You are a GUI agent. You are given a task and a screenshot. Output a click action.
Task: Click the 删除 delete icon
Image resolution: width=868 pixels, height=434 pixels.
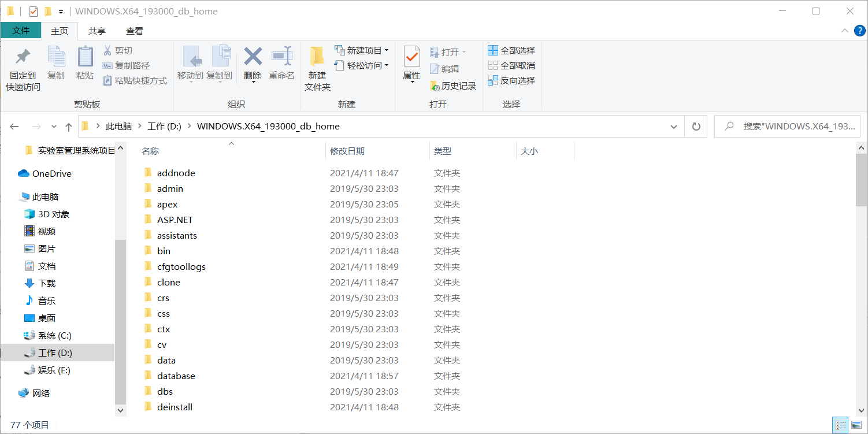(252, 64)
